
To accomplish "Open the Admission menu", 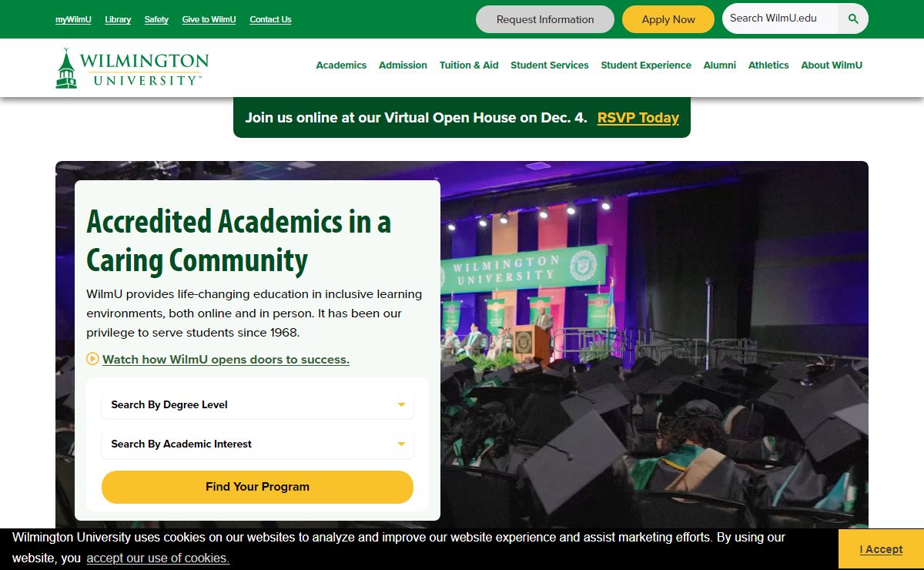I will (x=403, y=65).
